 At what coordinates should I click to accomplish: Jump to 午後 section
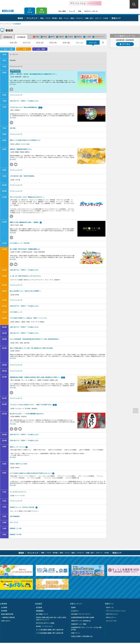click(x=24, y=49)
